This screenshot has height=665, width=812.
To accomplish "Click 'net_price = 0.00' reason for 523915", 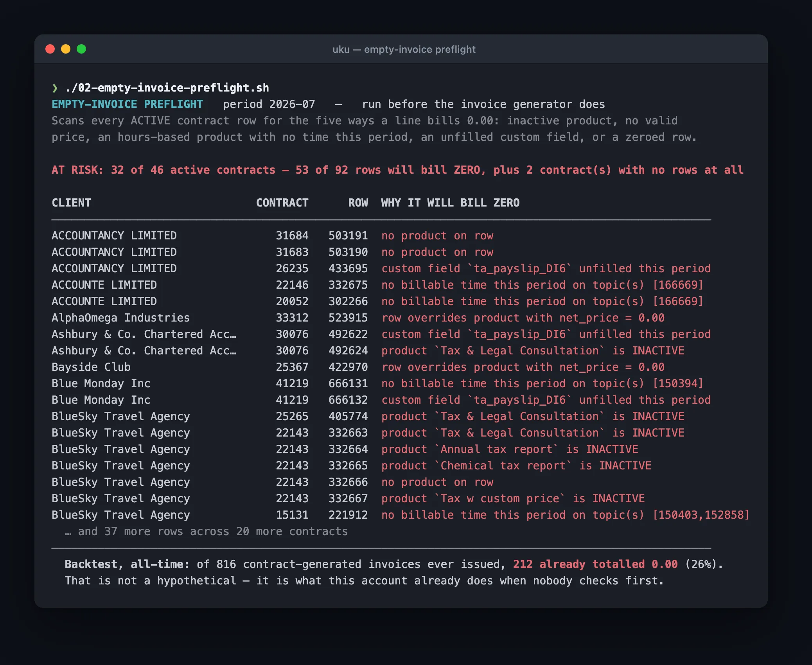I will [x=523, y=318].
